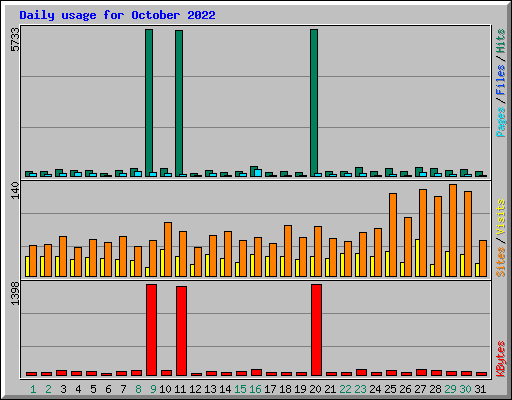This screenshot has height=400, width=512.
Task: Click day 27 on the x-axis
Action: point(420,389)
